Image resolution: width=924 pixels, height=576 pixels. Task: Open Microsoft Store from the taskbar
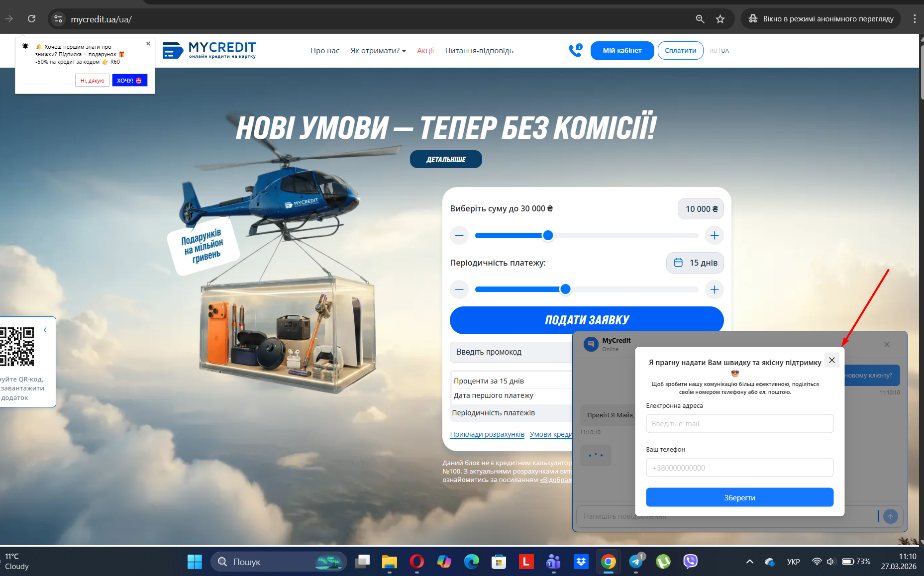point(499,562)
